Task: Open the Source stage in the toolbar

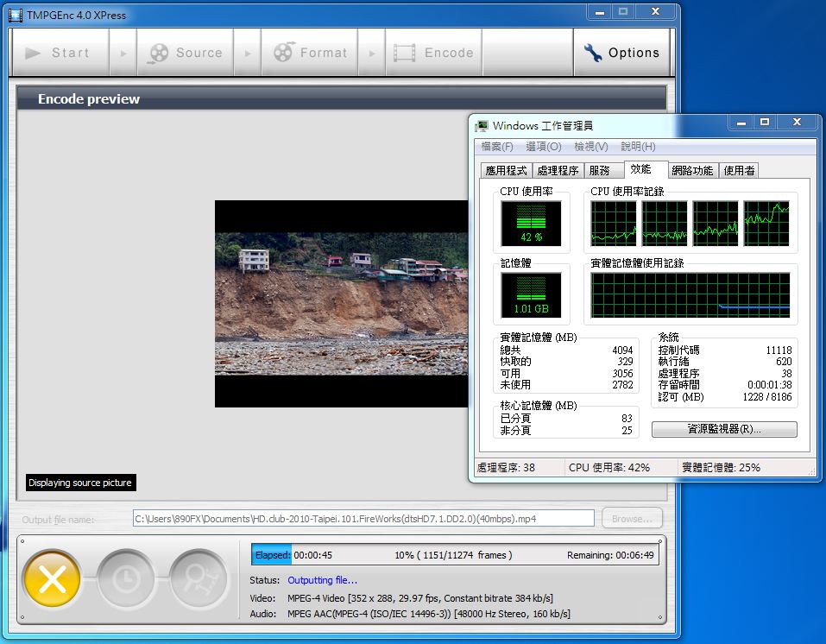Action: click(186, 53)
